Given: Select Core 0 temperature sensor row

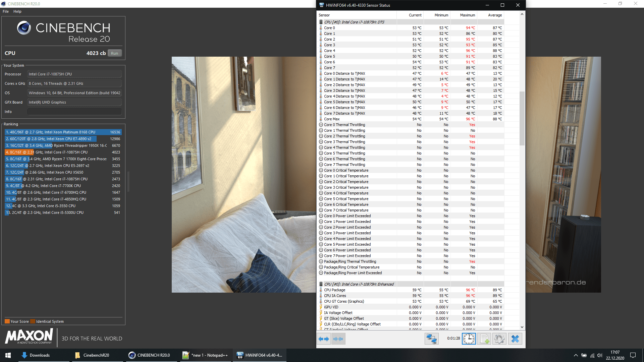Looking at the screenshot, I should (411, 28).
